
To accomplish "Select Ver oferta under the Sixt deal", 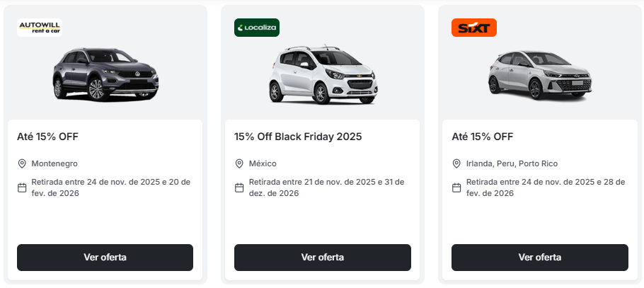I will click(539, 258).
